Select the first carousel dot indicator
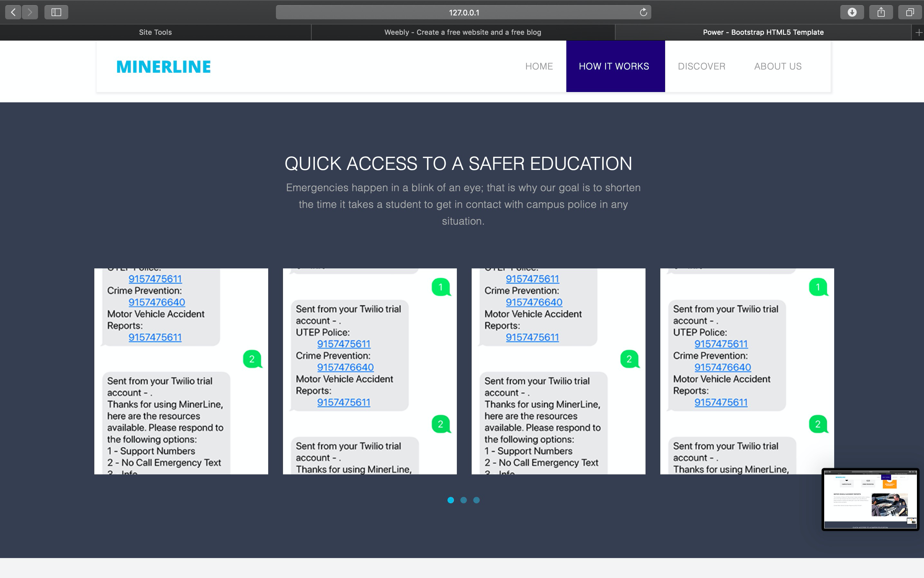The height and width of the screenshot is (578, 924). pyautogui.click(x=450, y=500)
